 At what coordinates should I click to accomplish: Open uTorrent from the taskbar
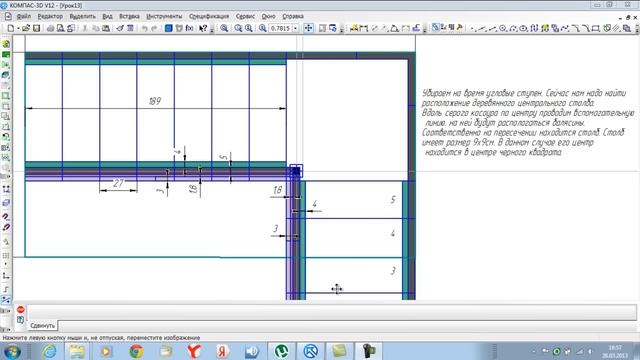click(x=281, y=351)
